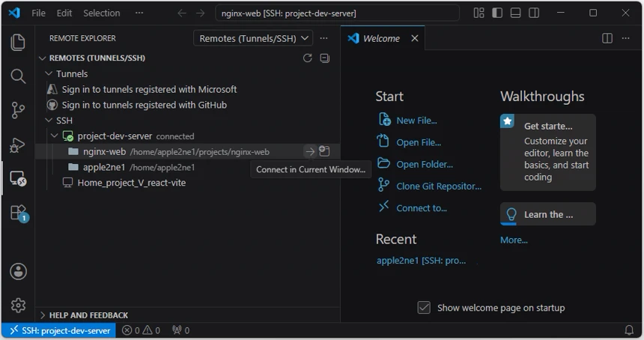This screenshot has height=340, width=644.
Task: Open recent apple2ne1 SSH workspace
Action: point(421,261)
